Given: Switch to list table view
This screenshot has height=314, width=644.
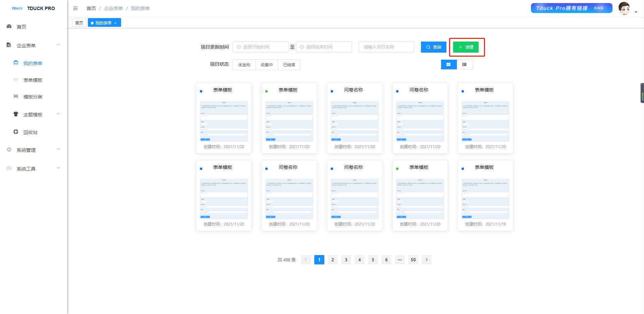Looking at the screenshot, I should pyautogui.click(x=465, y=64).
